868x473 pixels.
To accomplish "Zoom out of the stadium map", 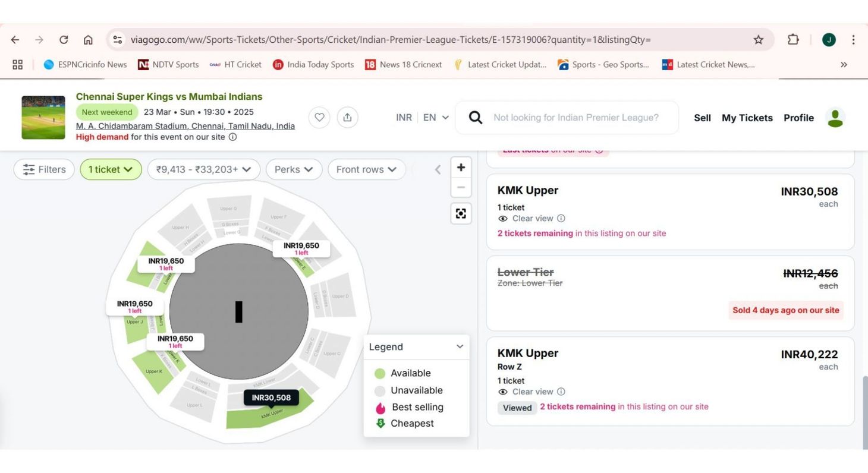I will click(x=461, y=187).
